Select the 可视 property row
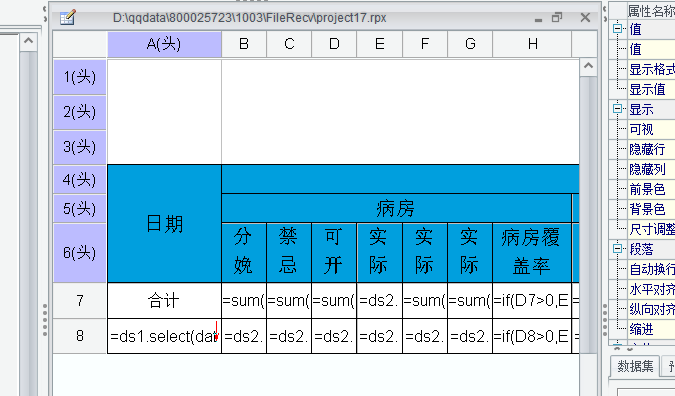The width and height of the screenshot is (675, 396). 651,129
